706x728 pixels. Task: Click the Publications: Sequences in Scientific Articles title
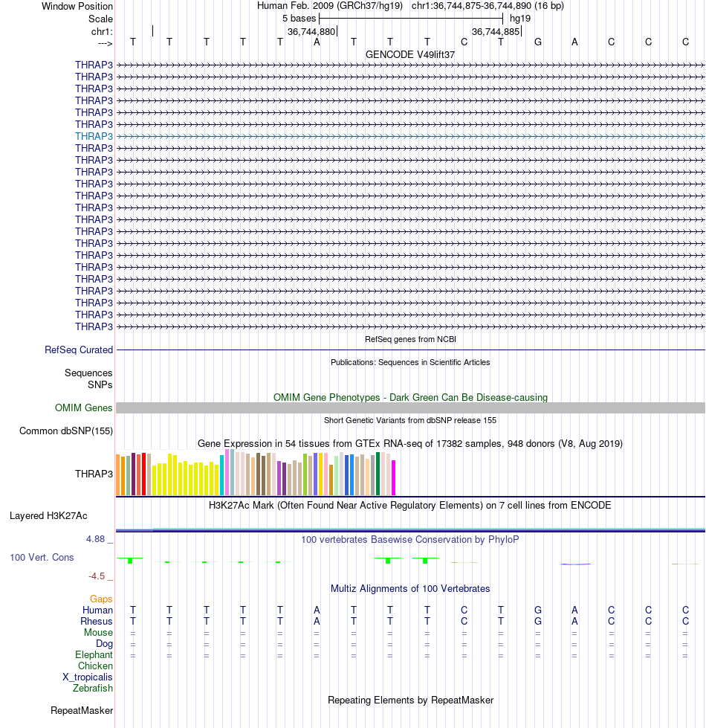(x=410, y=362)
